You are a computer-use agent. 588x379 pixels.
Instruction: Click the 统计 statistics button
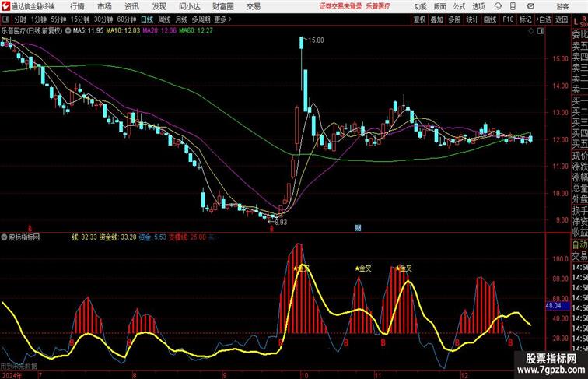[472, 19]
